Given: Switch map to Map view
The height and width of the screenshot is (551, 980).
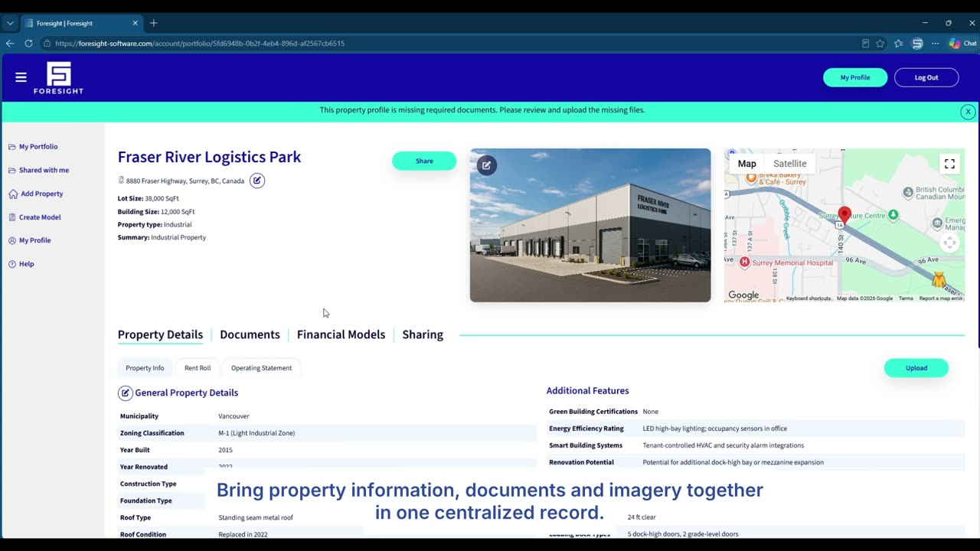Looking at the screenshot, I should point(746,164).
